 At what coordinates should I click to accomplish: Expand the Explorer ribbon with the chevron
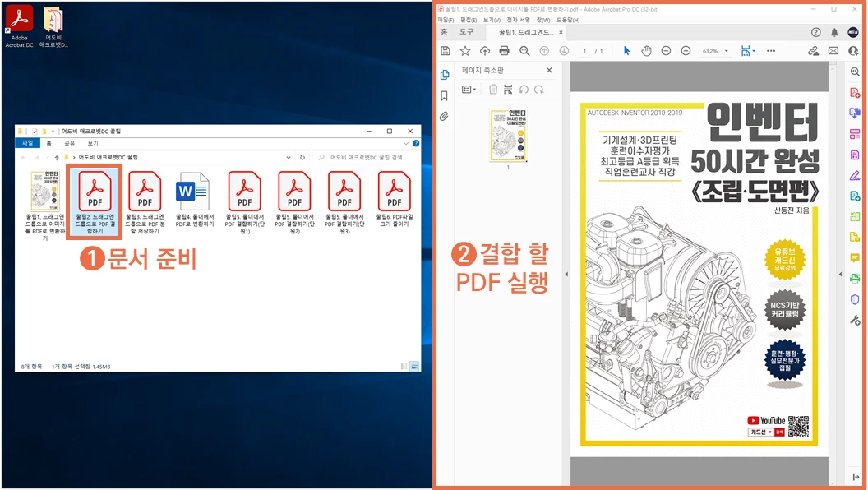406,143
